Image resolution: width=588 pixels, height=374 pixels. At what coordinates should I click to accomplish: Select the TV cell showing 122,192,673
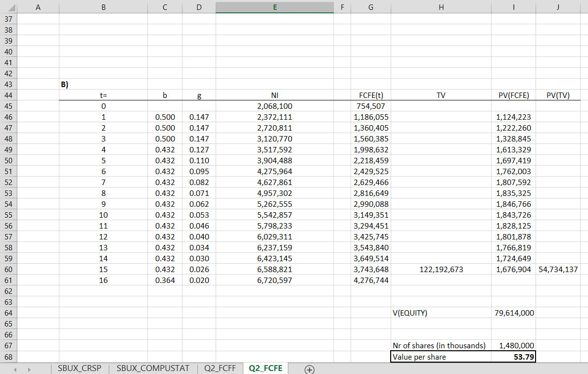(441, 269)
